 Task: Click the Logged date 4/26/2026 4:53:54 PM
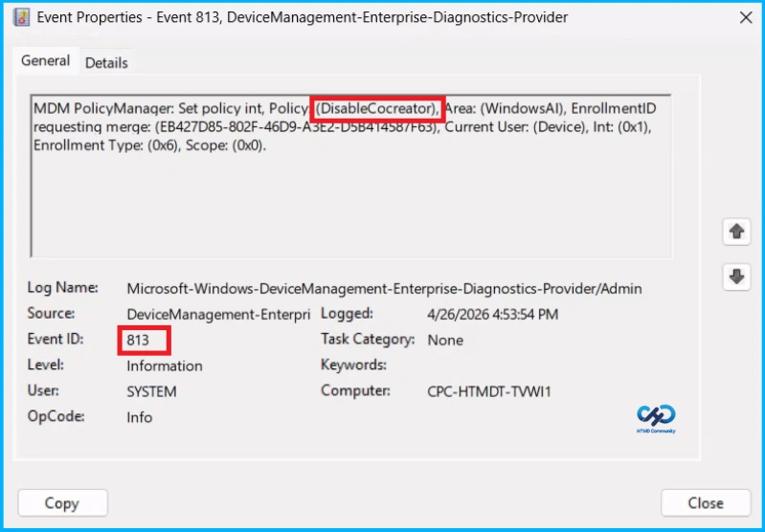(492, 315)
